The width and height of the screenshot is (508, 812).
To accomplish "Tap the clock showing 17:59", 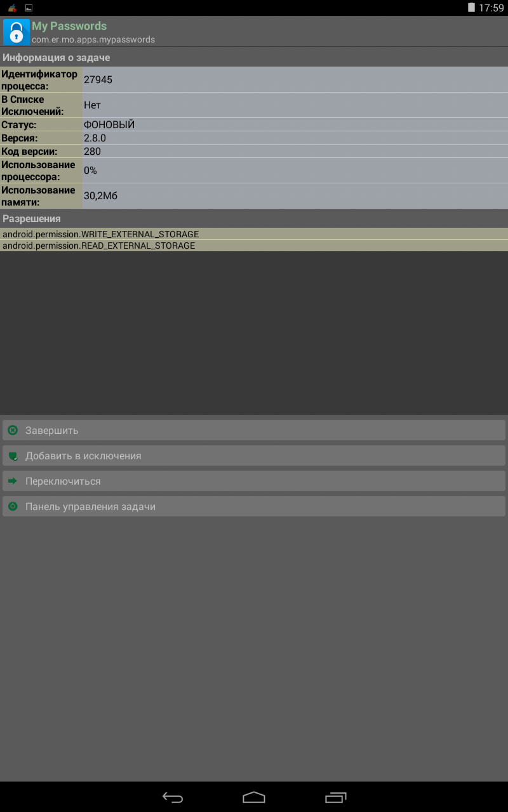I will pos(491,8).
